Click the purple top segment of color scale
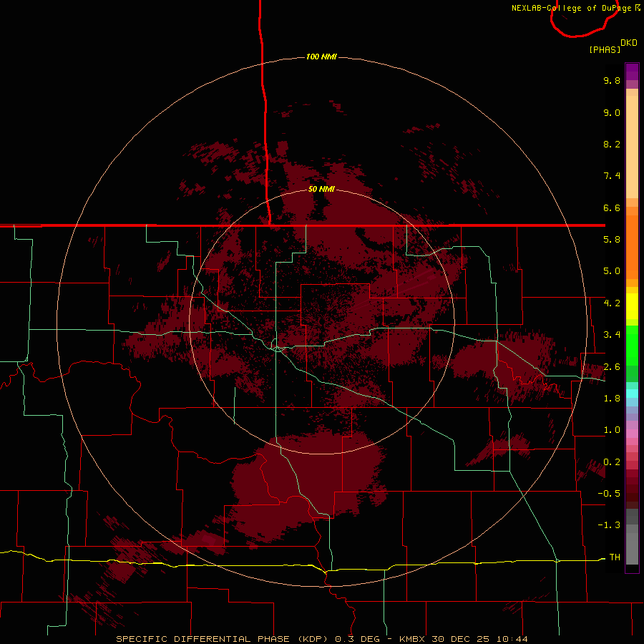644x644 pixels. [x=632, y=72]
